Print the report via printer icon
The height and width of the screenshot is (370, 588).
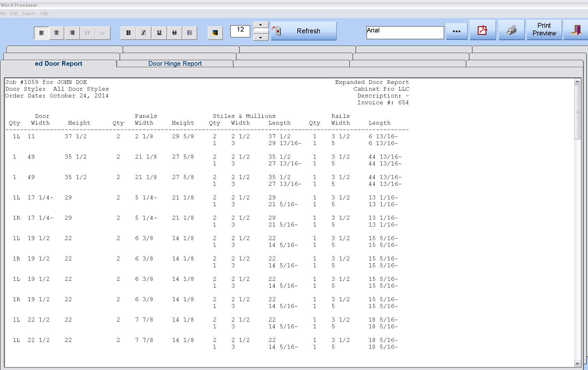click(x=511, y=30)
